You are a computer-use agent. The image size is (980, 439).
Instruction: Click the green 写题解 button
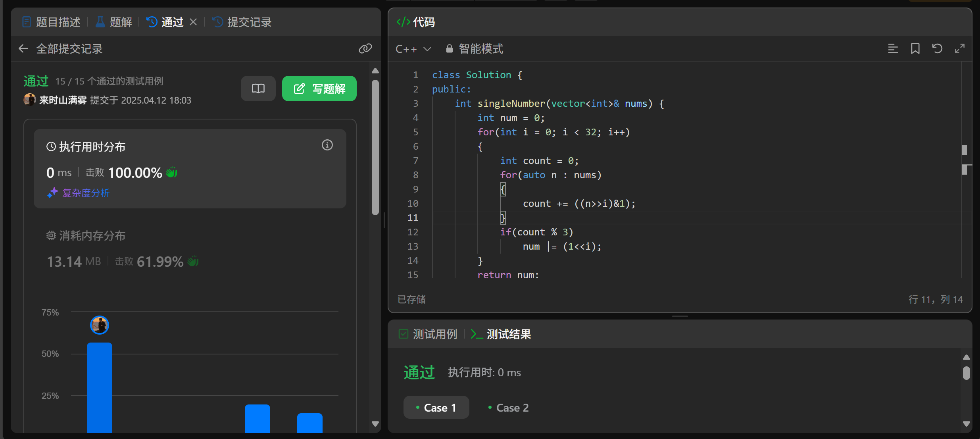[319, 88]
